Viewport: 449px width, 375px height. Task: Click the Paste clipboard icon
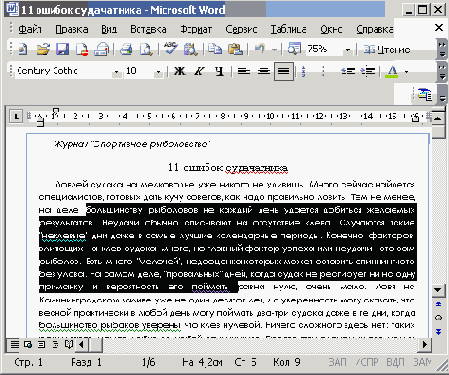[235, 49]
